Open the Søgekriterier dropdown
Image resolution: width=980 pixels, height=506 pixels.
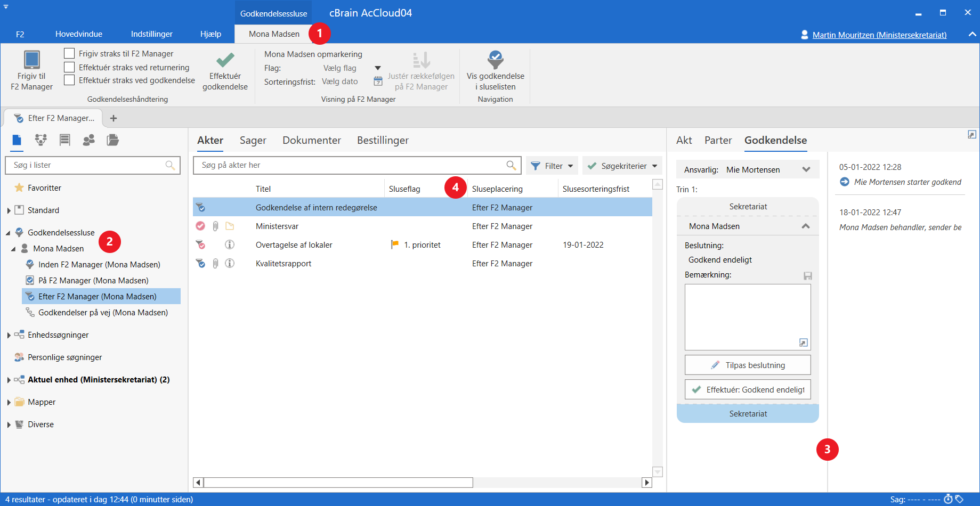(622, 166)
